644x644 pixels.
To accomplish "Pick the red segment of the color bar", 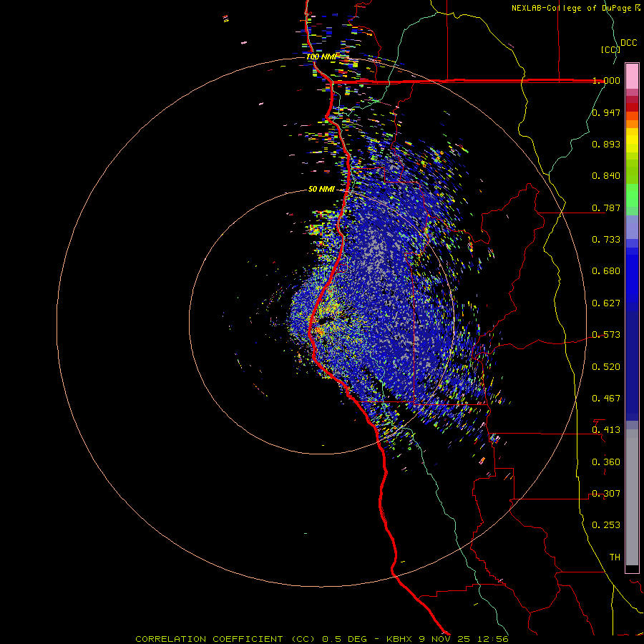I will point(632,107).
